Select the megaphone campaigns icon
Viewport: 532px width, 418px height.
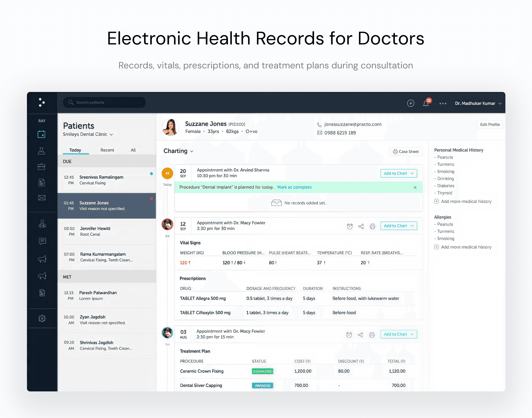(x=42, y=259)
